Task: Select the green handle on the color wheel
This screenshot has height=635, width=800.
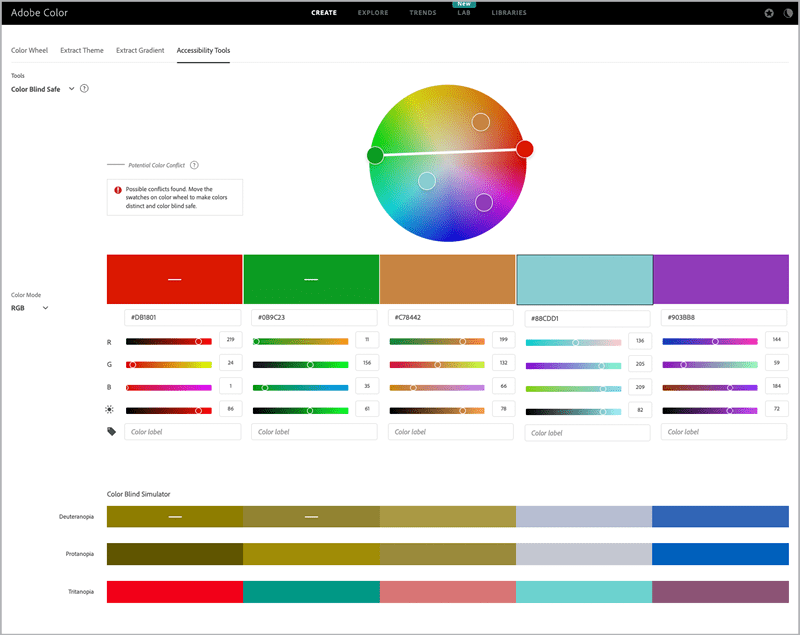Action: tap(375, 155)
